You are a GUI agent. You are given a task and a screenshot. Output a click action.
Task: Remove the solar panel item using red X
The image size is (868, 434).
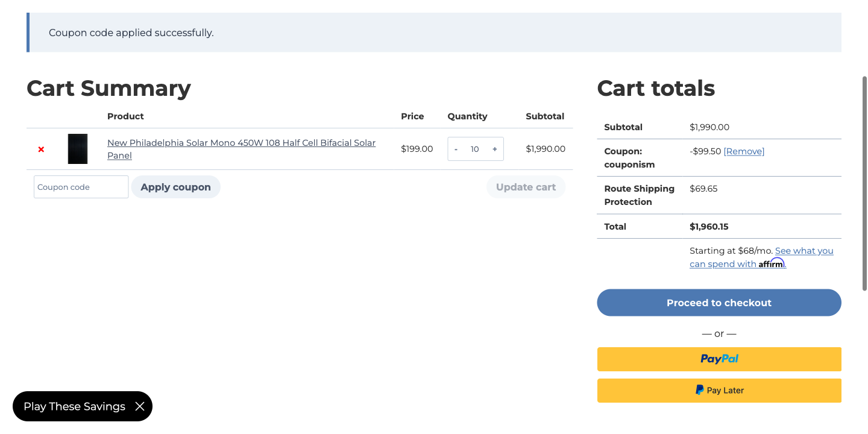tap(41, 149)
